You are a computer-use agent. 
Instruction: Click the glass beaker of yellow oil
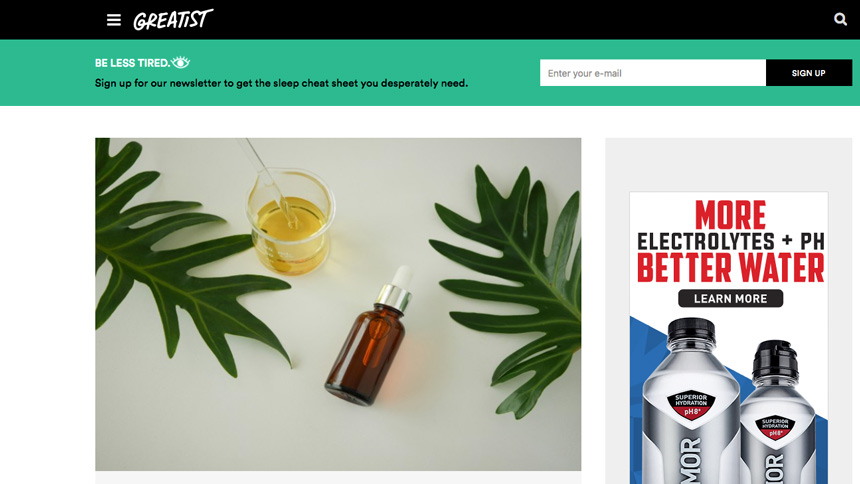[291, 221]
